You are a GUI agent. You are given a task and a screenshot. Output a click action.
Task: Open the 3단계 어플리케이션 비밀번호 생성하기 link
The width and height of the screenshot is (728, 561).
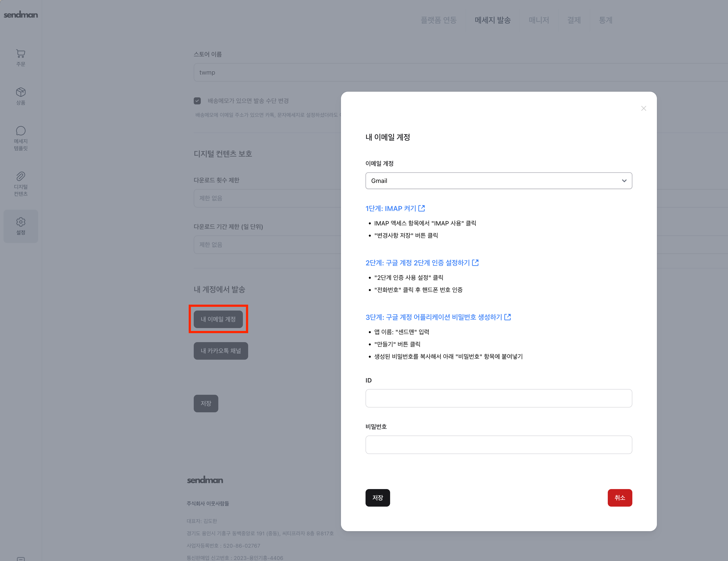(433, 317)
